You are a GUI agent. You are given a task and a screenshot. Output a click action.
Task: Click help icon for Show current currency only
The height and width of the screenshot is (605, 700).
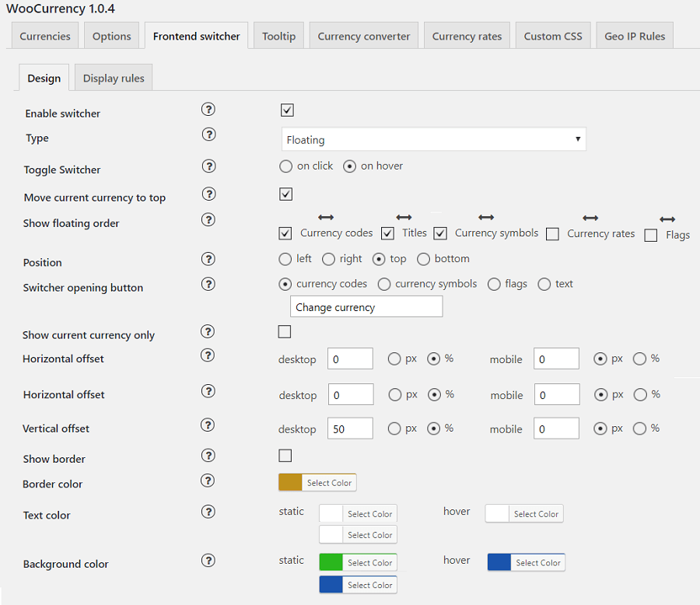click(x=208, y=331)
